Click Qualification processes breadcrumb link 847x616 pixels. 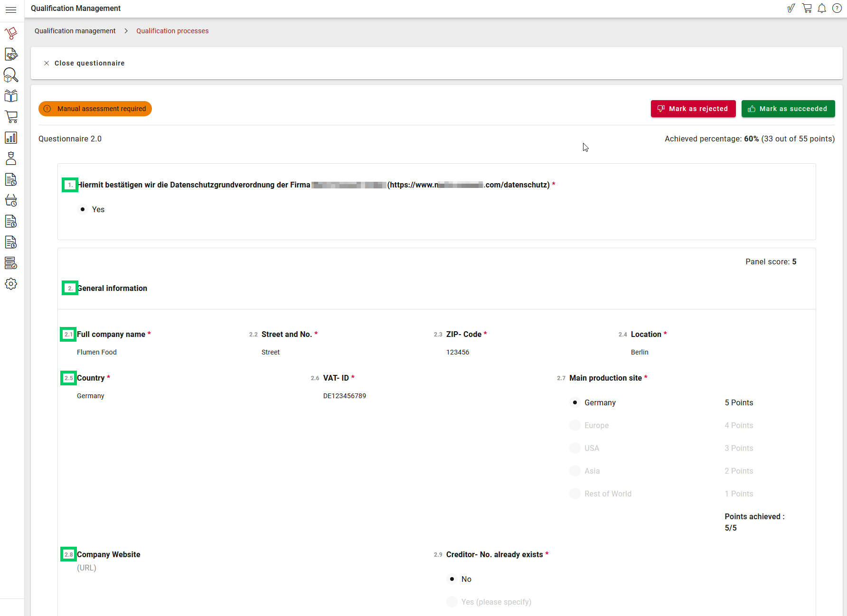[172, 31]
